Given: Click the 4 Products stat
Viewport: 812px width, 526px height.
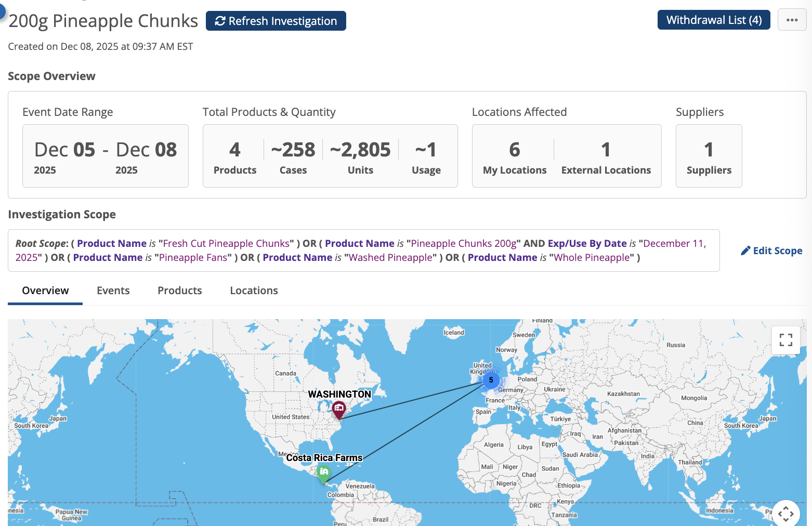Looking at the screenshot, I should tap(235, 156).
